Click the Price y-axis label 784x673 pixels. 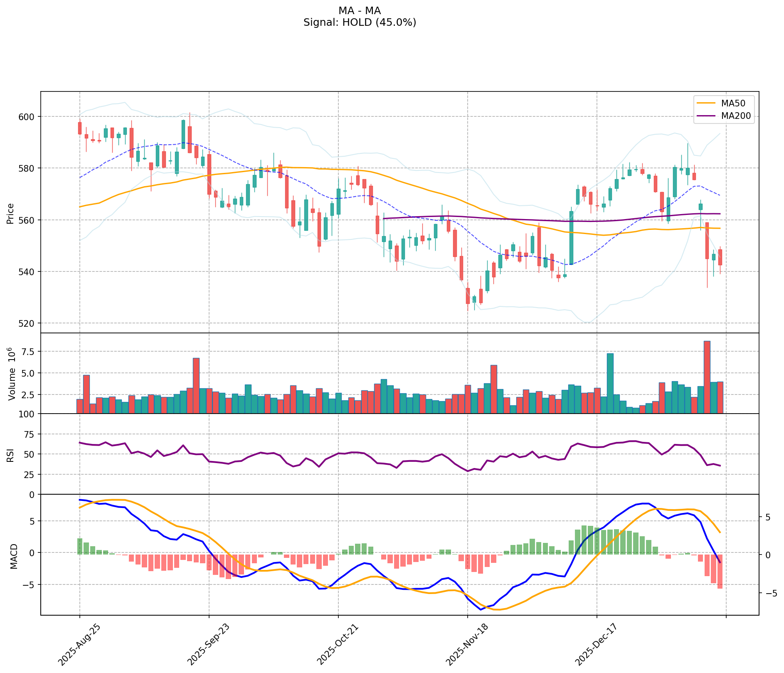[x=11, y=213]
